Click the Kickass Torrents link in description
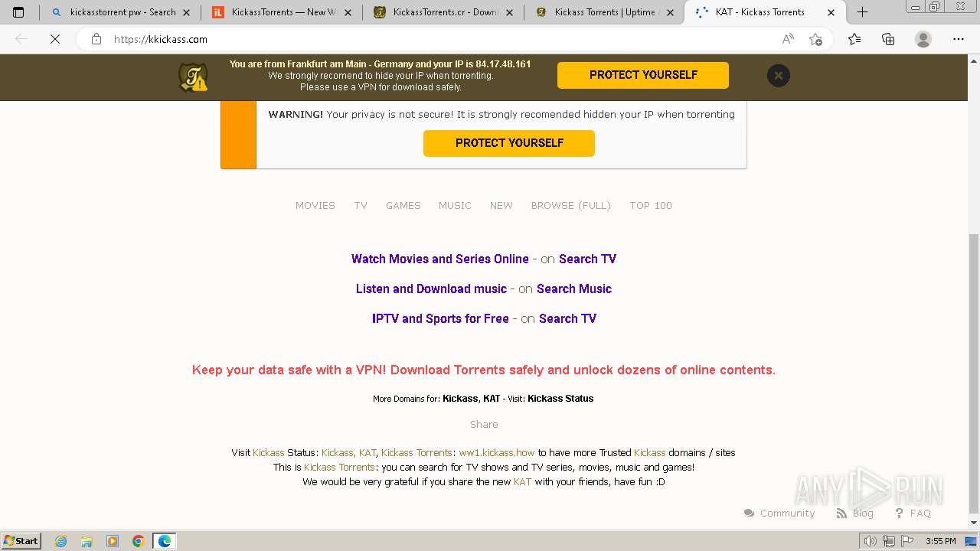980x551 pixels. pos(339,467)
